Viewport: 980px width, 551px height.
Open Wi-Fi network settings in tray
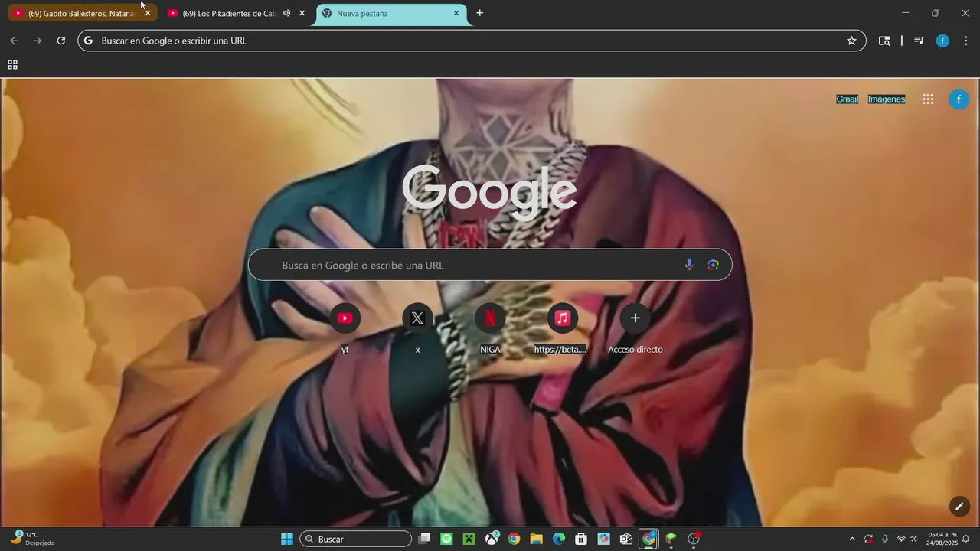[901, 539]
